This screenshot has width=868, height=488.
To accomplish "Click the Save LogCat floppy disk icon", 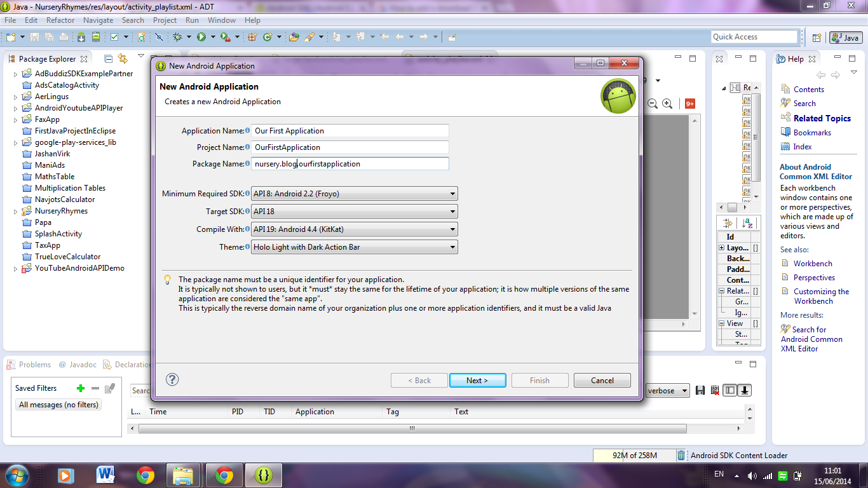I will (700, 390).
